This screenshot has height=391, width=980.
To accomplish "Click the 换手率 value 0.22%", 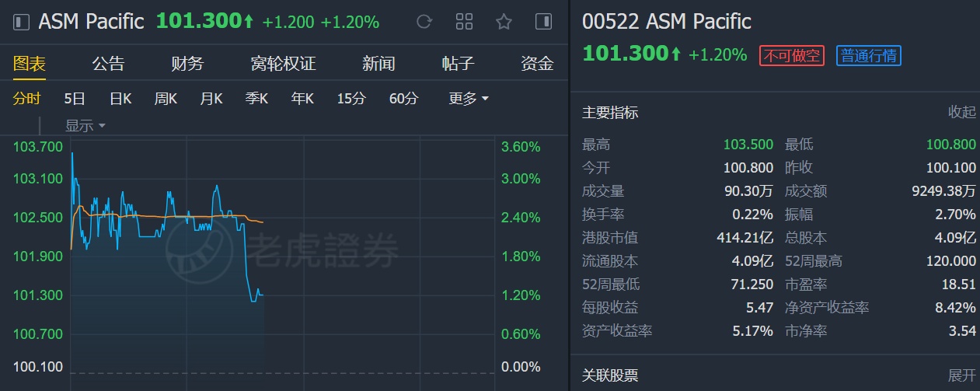I will pyautogui.click(x=753, y=215).
